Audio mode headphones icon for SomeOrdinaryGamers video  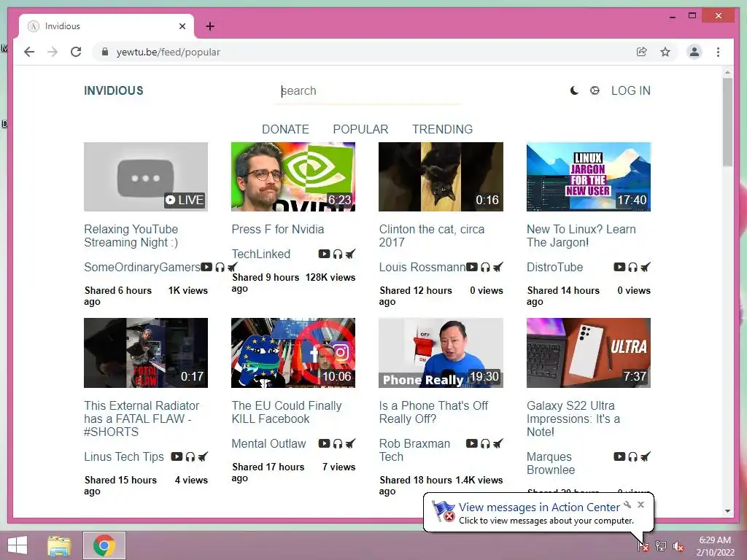pyautogui.click(x=220, y=267)
